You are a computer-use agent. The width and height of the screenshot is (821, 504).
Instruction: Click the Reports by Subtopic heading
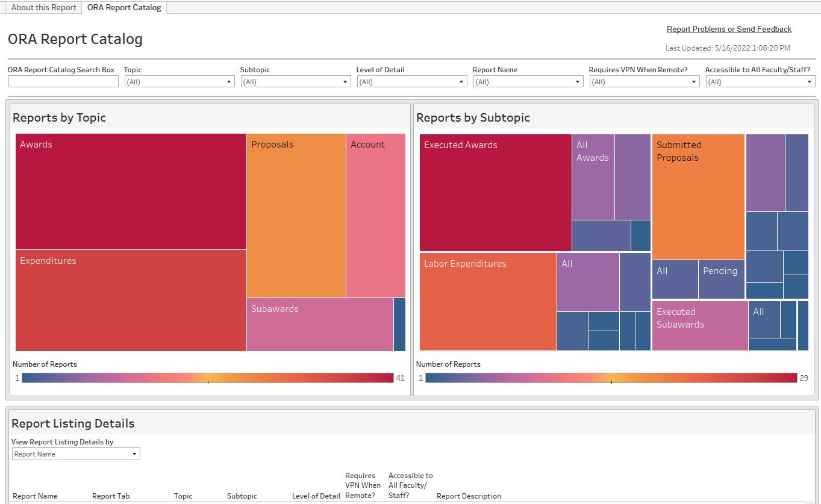tap(473, 117)
